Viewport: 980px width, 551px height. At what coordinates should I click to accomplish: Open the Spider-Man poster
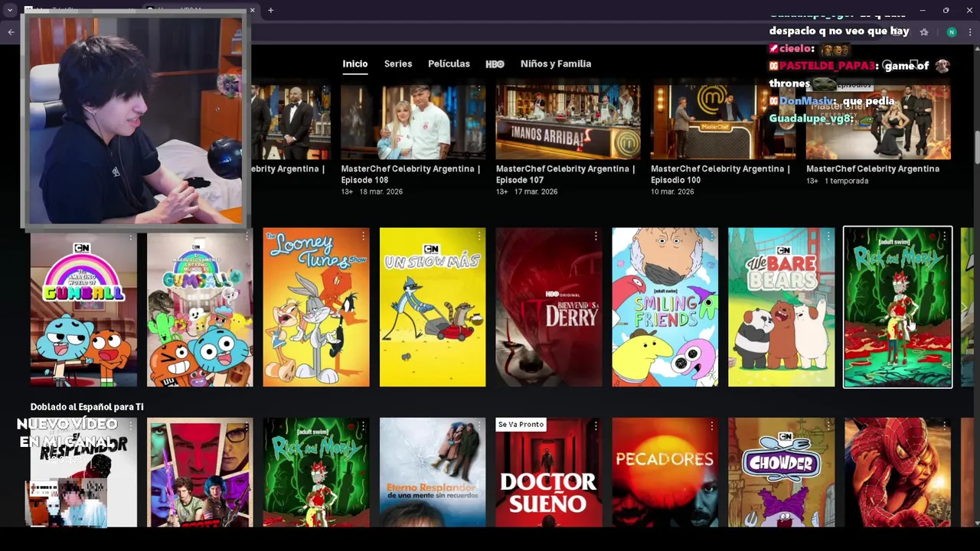click(x=898, y=472)
